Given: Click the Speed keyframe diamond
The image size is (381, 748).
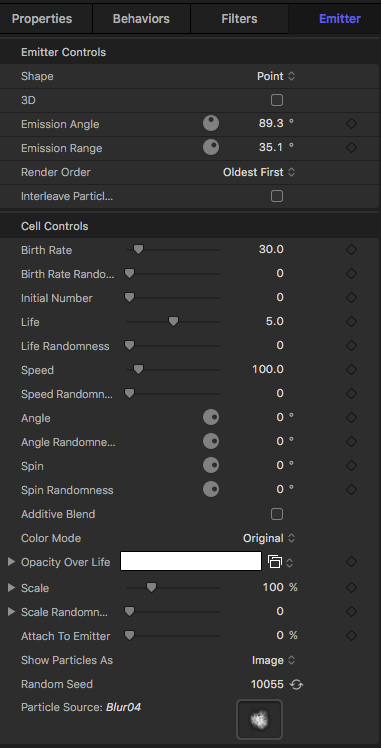Looking at the screenshot, I should [x=351, y=369].
